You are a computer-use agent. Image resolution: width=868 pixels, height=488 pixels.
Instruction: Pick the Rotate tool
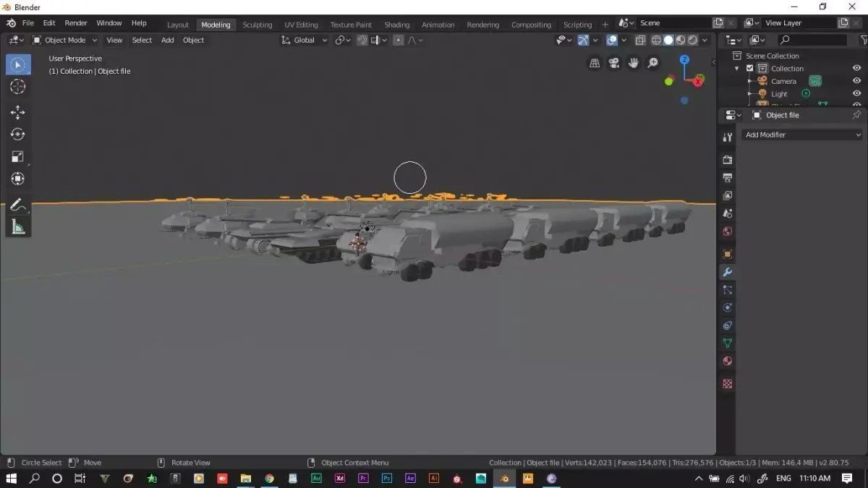[18, 134]
